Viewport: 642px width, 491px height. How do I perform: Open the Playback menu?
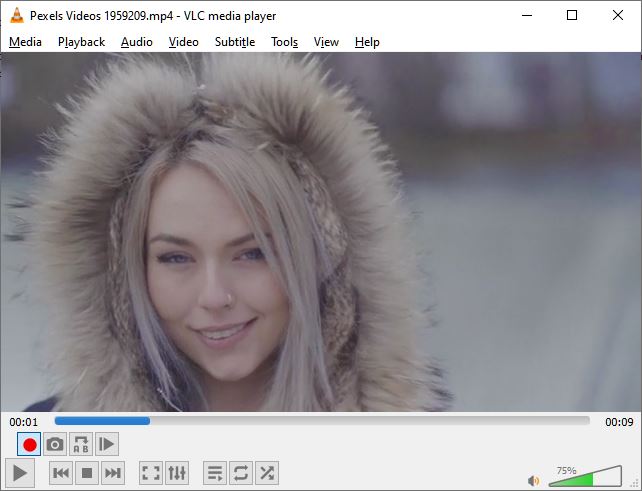click(x=81, y=42)
